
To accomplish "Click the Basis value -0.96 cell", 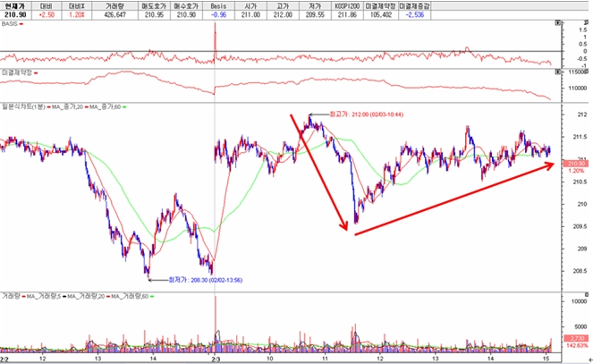I will (x=220, y=15).
